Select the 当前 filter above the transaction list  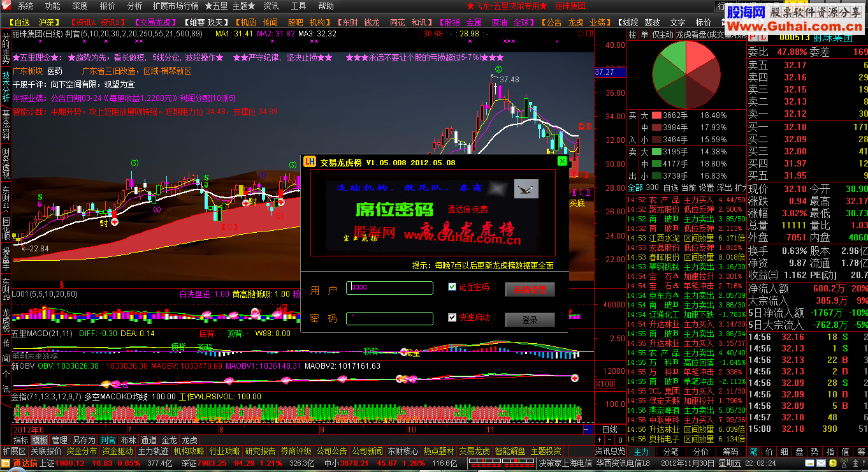688,188
